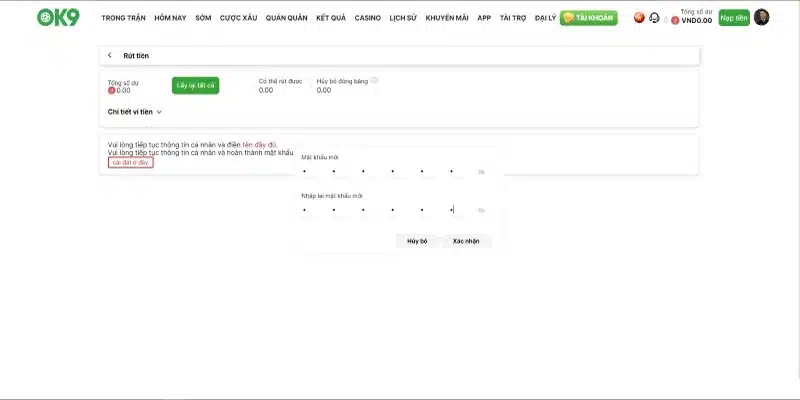Click the OK9 logo

click(58, 17)
